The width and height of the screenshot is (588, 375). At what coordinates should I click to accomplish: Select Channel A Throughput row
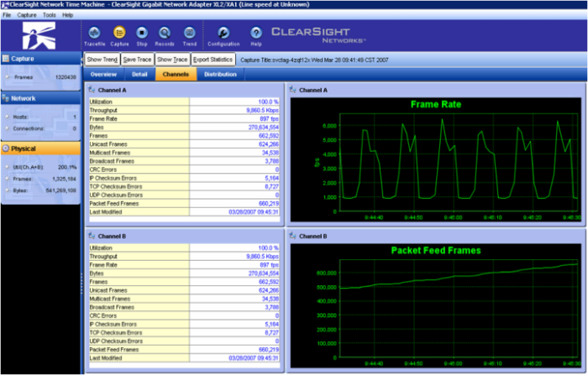[184, 110]
